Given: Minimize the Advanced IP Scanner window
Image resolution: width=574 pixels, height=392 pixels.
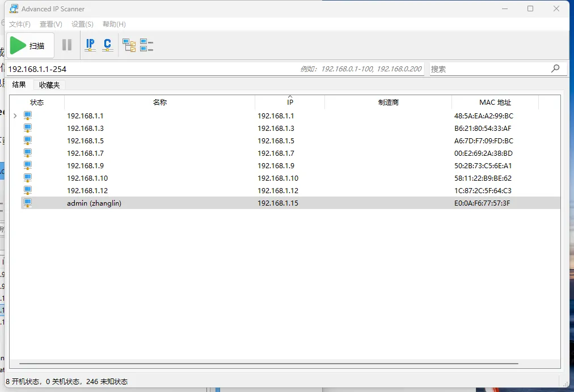Looking at the screenshot, I should tap(505, 8).
